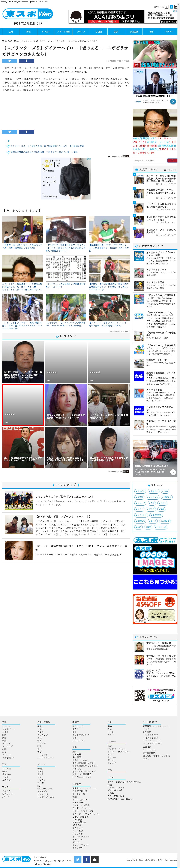Screen dimensions: 180x868
Task: Open the 芸能 navigation tab
Action: tap(11, 32)
